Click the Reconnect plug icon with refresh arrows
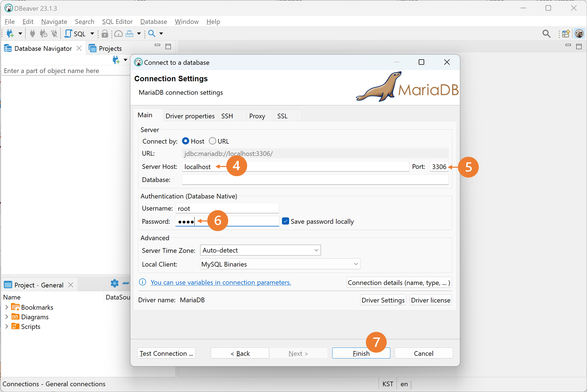The width and height of the screenshot is (587, 392). [43, 33]
